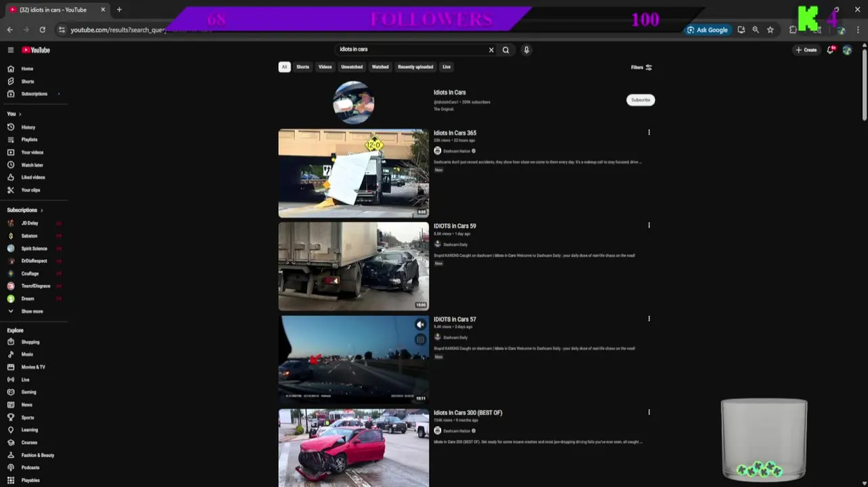The height and width of the screenshot is (487, 868).
Task: Open Your videos in the sidebar
Action: point(34,152)
